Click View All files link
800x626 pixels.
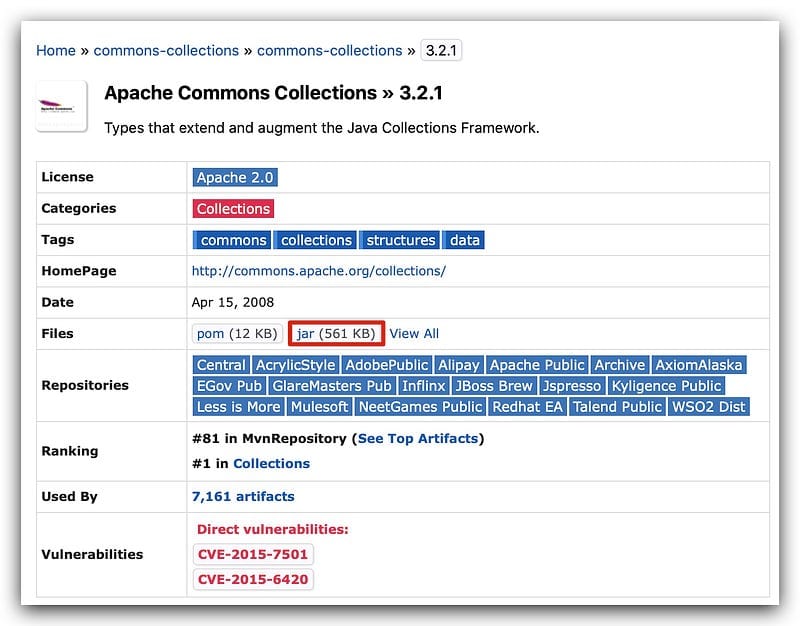(x=414, y=334)
